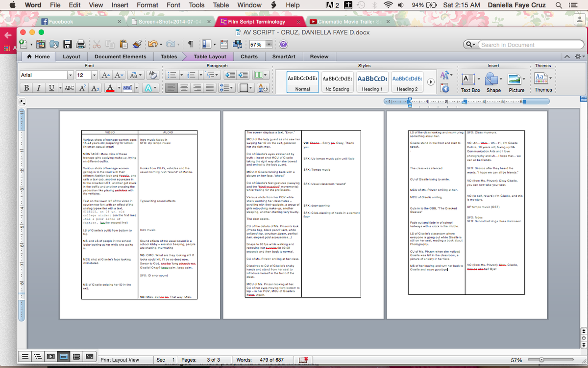Viewport: 588px width, 368px height.
Task: Copy selection using toolbar copy icon
Action: [x=110, y=44]
